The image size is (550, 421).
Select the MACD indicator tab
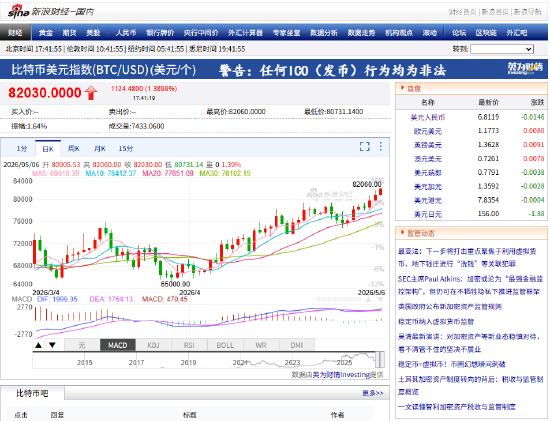tap(118, 345)
